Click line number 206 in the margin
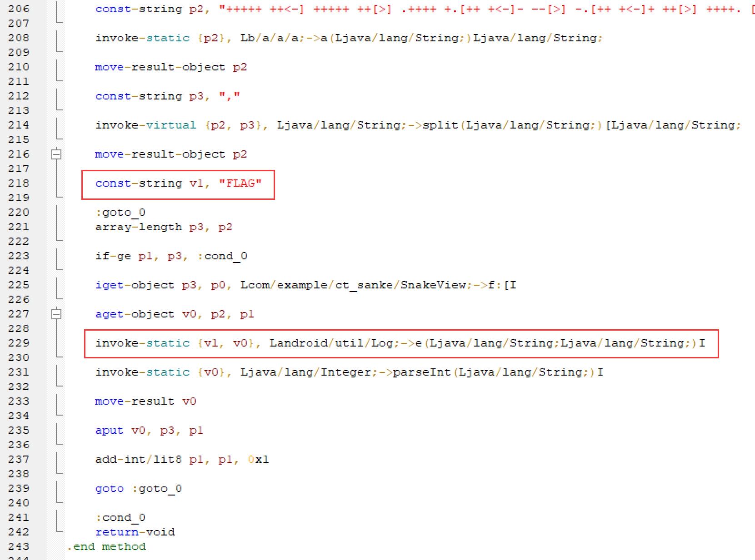755x560 pixels. point(18,9)
